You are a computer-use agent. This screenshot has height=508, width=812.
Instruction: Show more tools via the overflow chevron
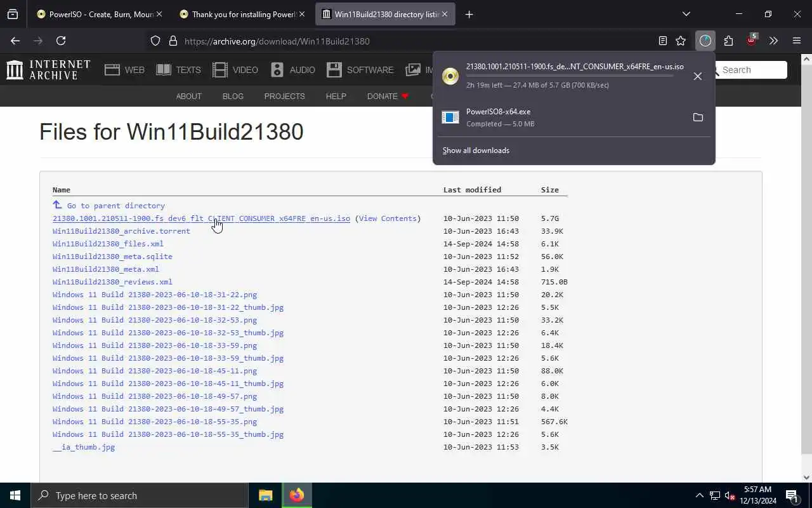(773, 41)
